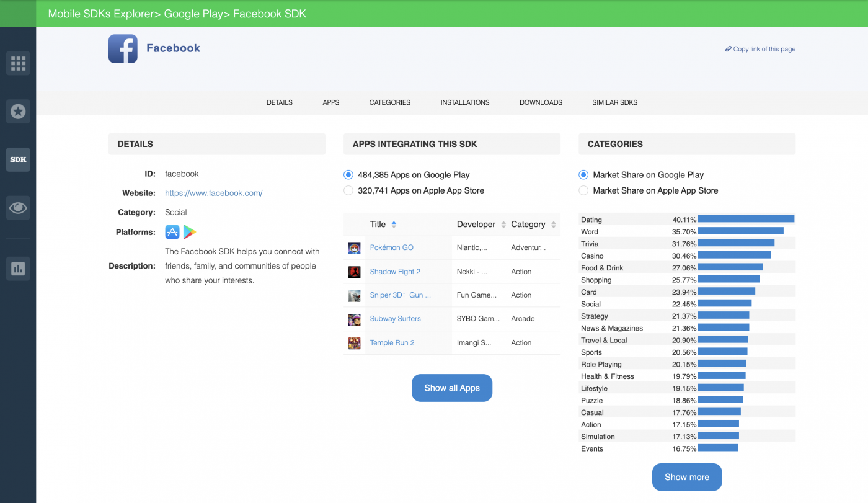This screenshot has width=868, height=503.
Task: Click the Subway Surfers app thumbnail
Action: pyautogui.click(x=354, y=319)
